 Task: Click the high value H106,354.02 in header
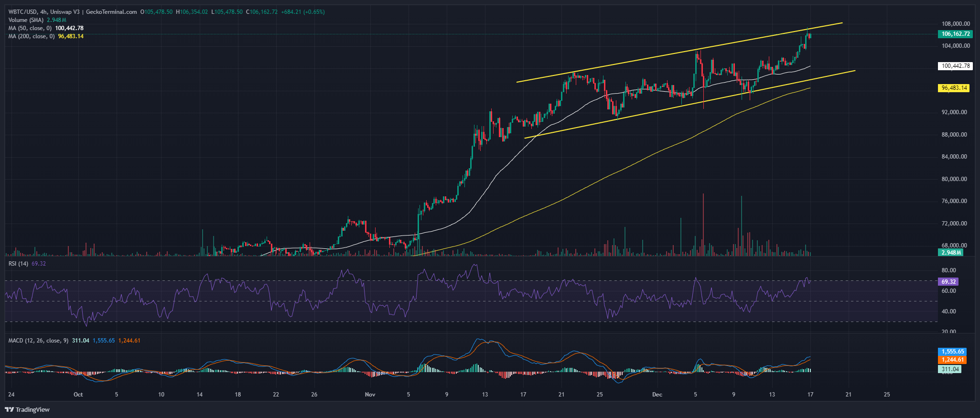click(x=192, y=12)
